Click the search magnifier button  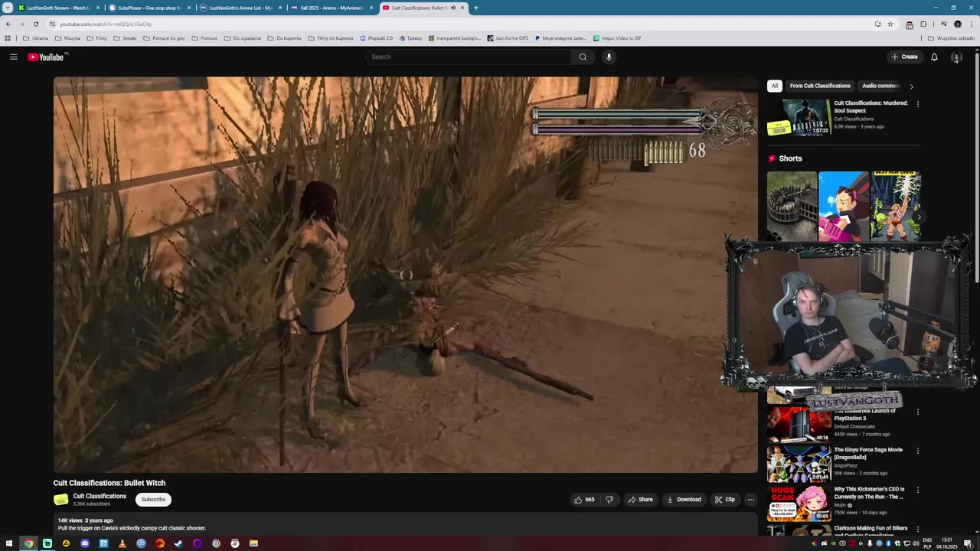[583, 57]
